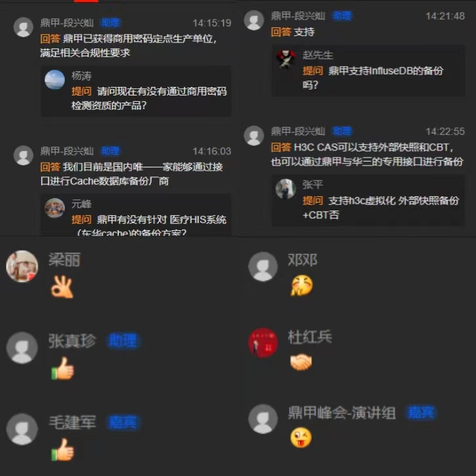Click the thumbs-up emoji under 毛建军
The height and width of the screenshot is (476, 476).
point(63,450)
